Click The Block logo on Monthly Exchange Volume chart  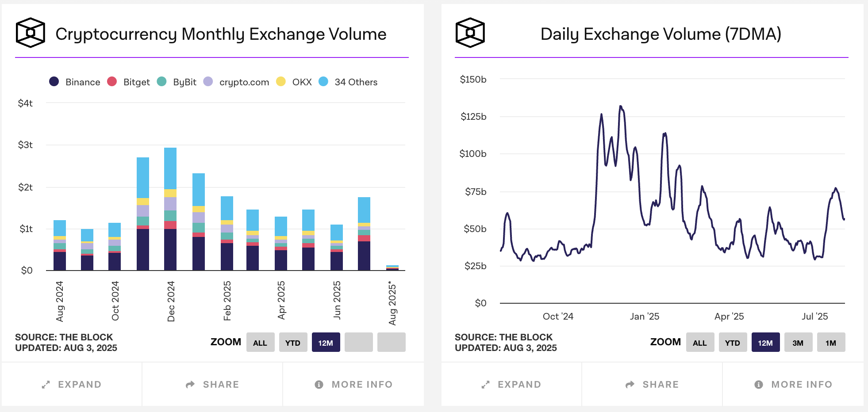31,33
